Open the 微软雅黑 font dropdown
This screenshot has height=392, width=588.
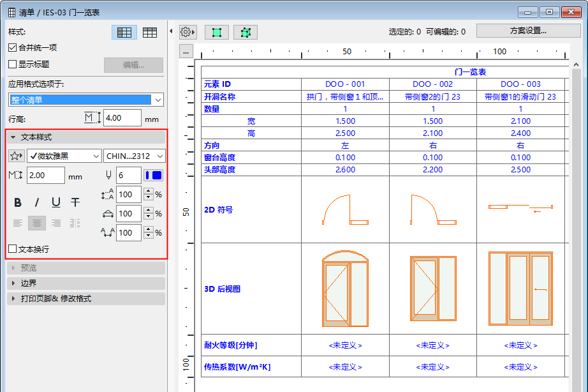point(64,156)
